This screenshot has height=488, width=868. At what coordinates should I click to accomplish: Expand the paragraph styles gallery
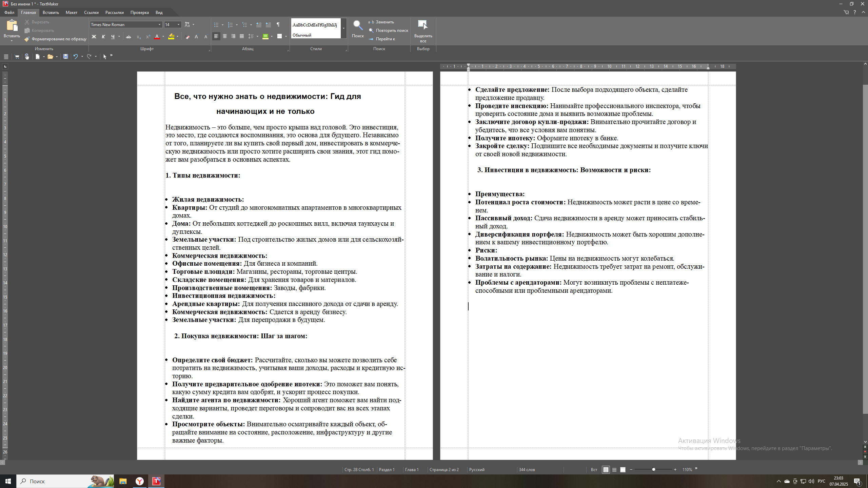[343, 28]
